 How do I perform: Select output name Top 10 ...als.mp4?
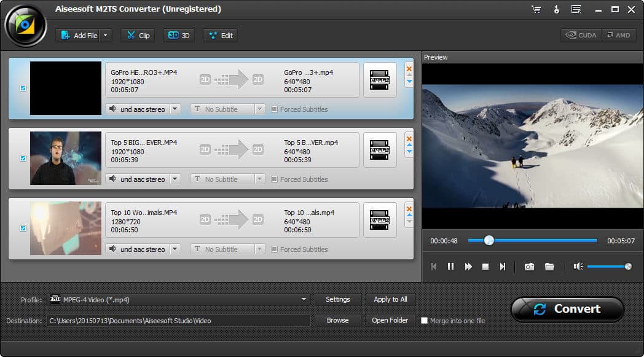pos(309,213)
